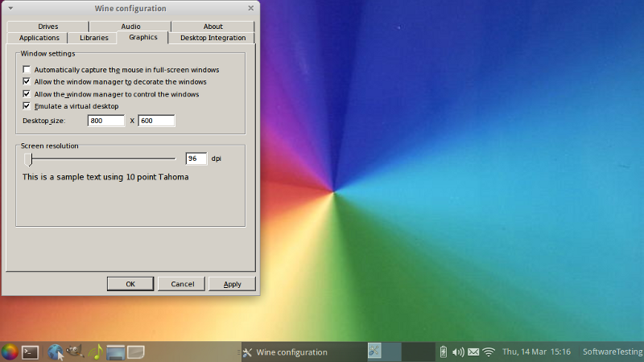This screenshot has height=362, width=644.
Task: Open the window menu arrow in title bar
Action: pyautogui.click(x=10, y=8)
